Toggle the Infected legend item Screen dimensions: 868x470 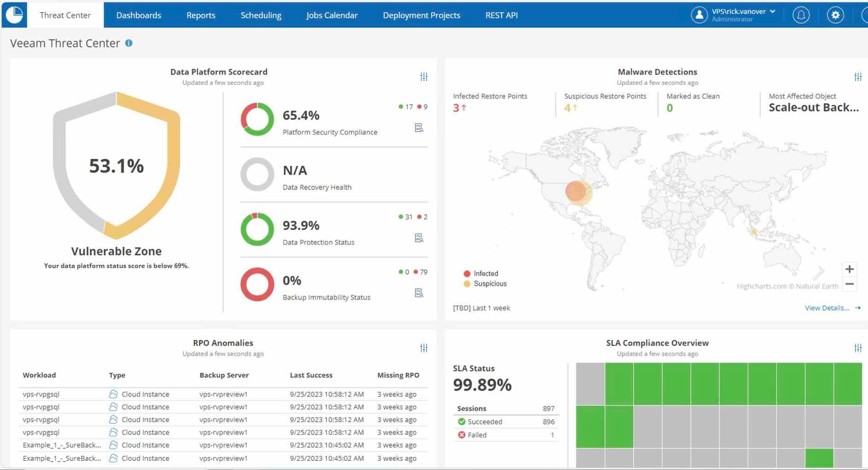(481, 273)
